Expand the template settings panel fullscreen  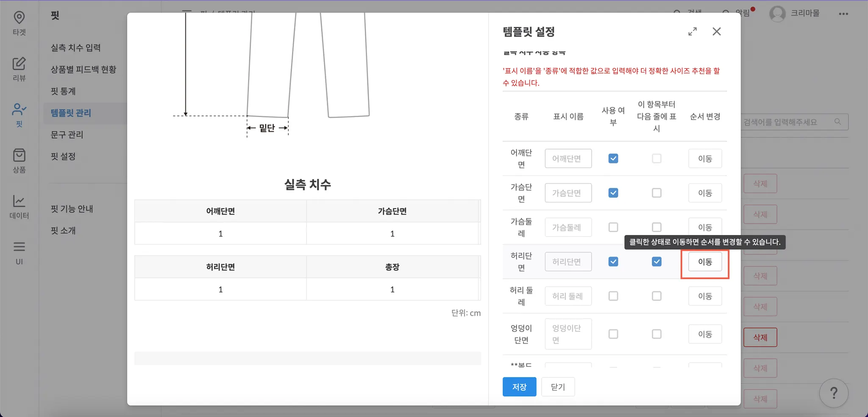[x=693, y=32]
